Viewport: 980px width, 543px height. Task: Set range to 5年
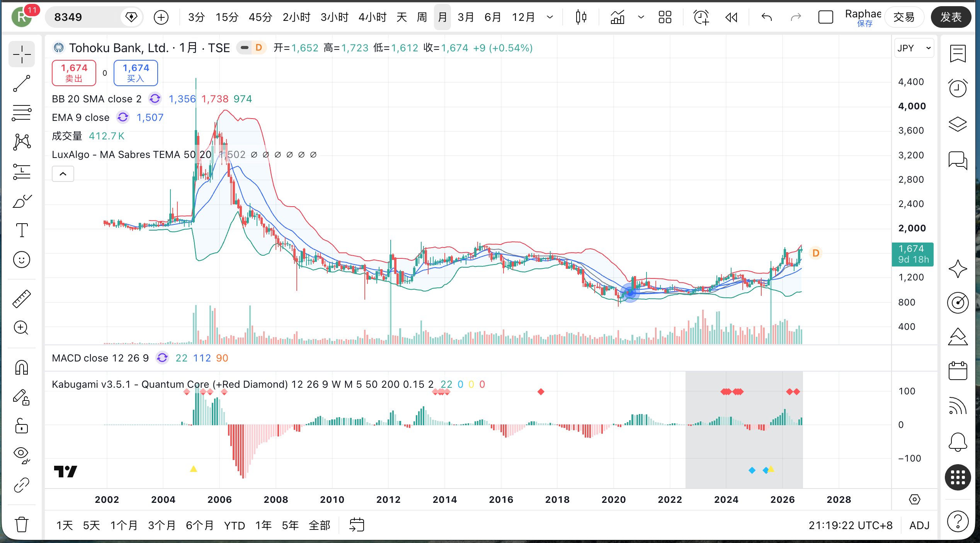[x=290, y=525]
